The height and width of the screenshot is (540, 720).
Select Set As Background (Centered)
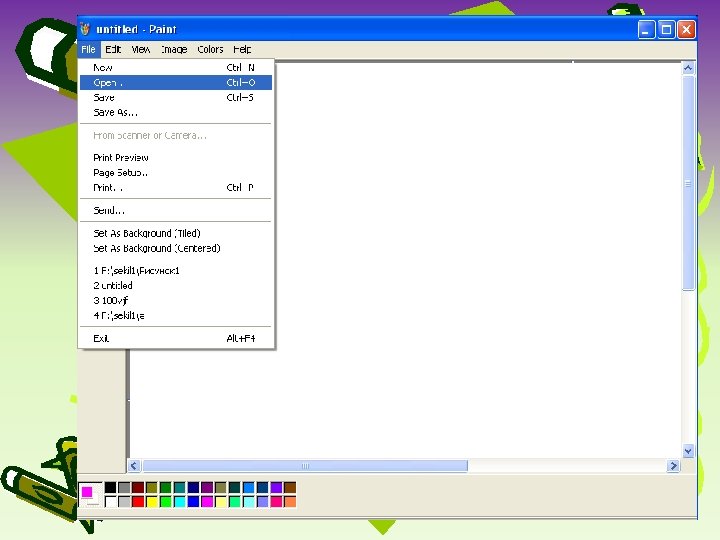click(176, 248)
